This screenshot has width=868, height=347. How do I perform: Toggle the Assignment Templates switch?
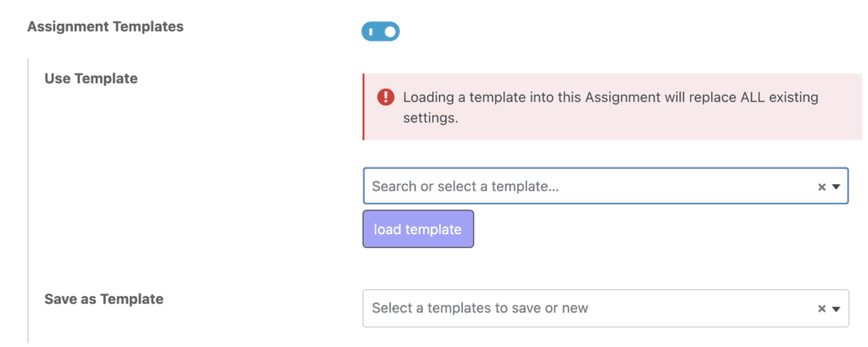tap(380, 32)
